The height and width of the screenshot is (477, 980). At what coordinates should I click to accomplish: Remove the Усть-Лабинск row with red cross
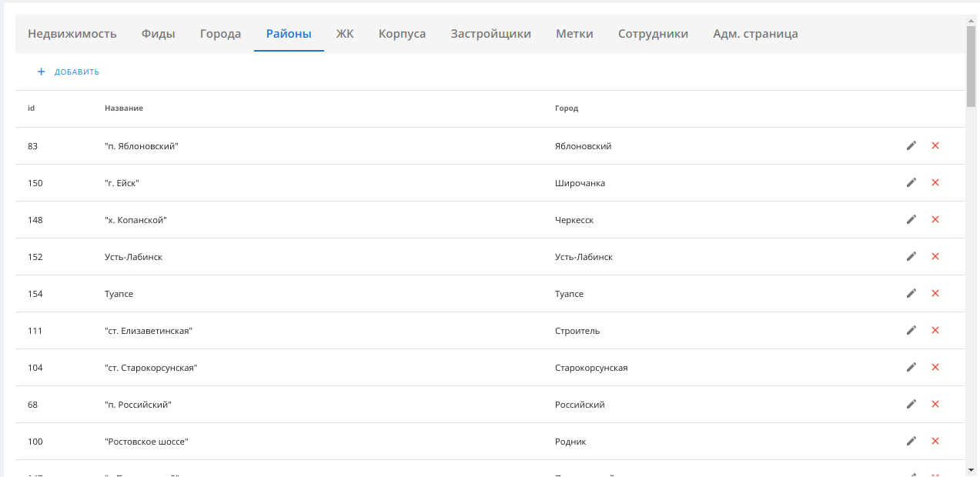[935, 256]
